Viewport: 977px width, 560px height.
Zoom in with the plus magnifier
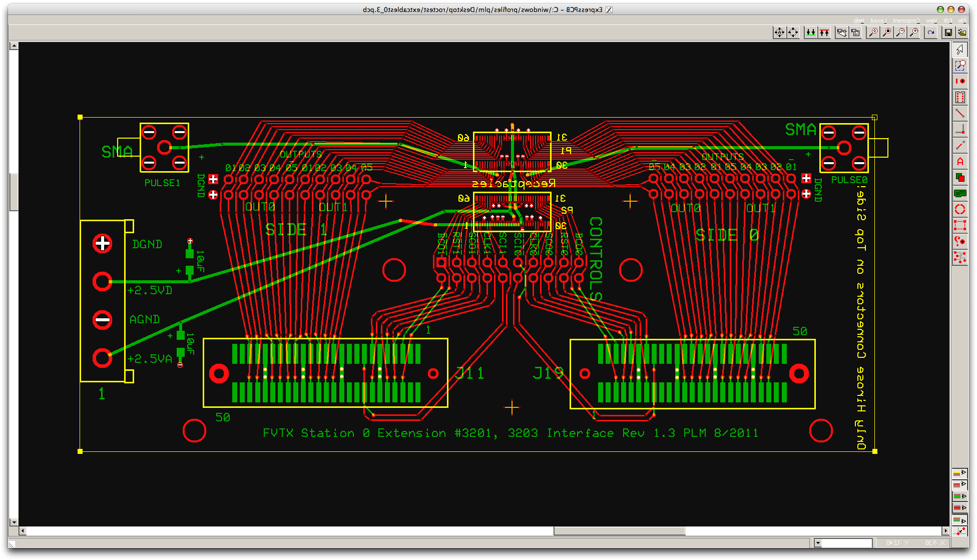914,33
